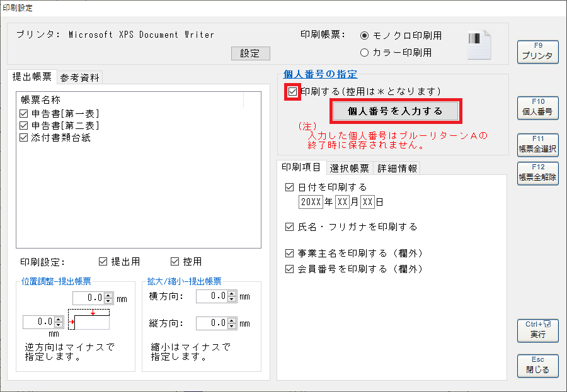
Task: Toggle 会員番号を印刷する(欄外) checkbox
Action: (x=289, y=269)
